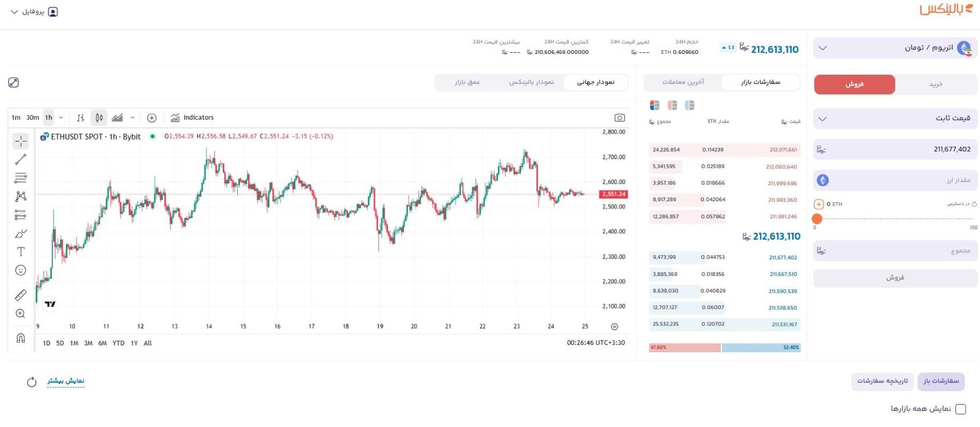The width and height of the screenshot is (980, 427).
Task: Enable the نمایش همه بازارها checkbox
Action: (960, 409)
